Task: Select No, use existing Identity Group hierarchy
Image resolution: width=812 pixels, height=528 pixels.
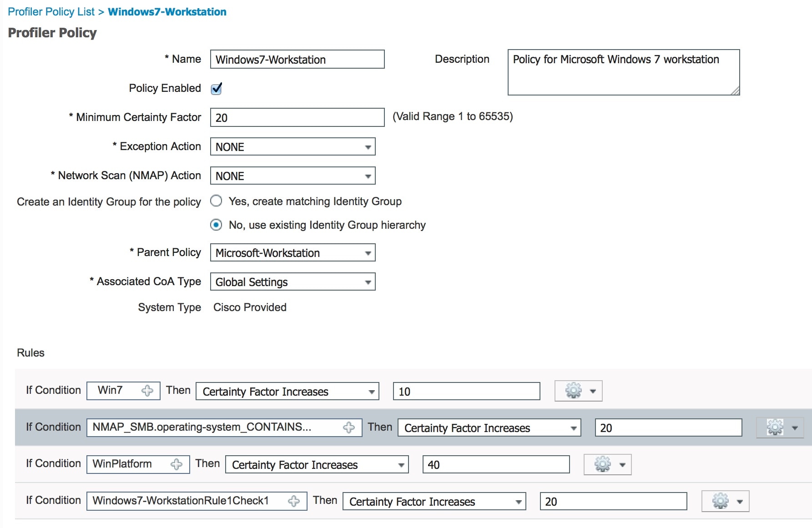Action: 216,225
